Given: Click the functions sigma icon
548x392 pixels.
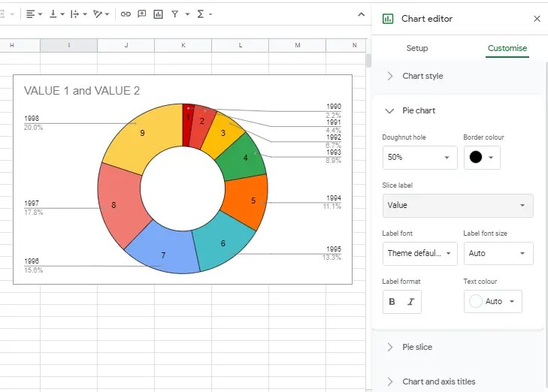Looking at the screenshot, I should (200, 14).
